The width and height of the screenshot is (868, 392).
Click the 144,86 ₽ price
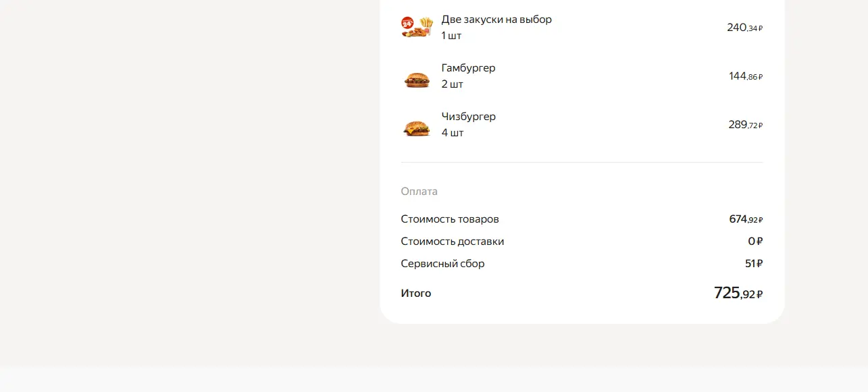(x=746, y=76)
